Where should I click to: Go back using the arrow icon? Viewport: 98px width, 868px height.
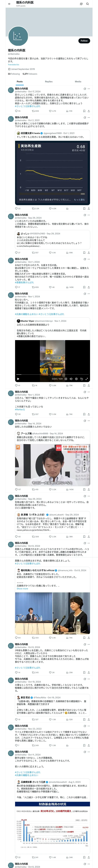tap(9, 4)
